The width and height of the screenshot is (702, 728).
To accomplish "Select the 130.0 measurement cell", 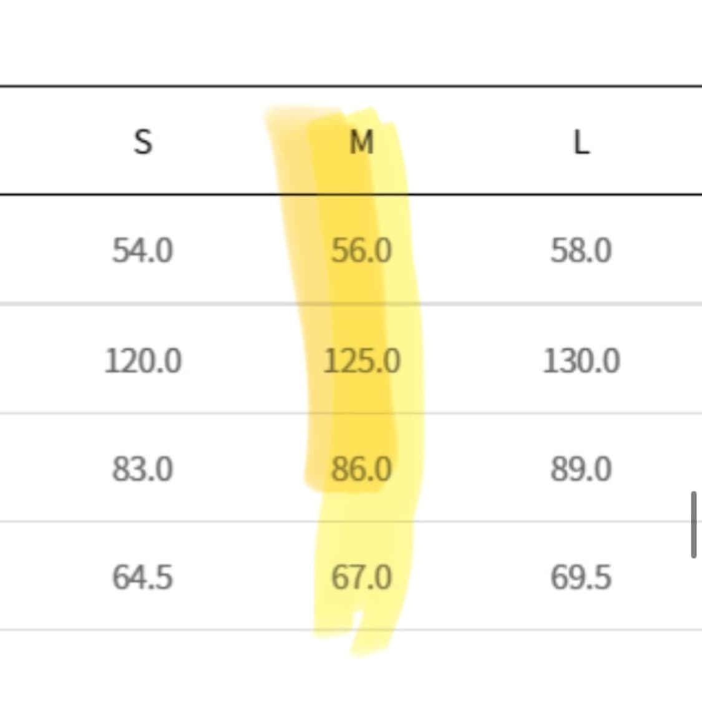I will click(x=581, y=361).
